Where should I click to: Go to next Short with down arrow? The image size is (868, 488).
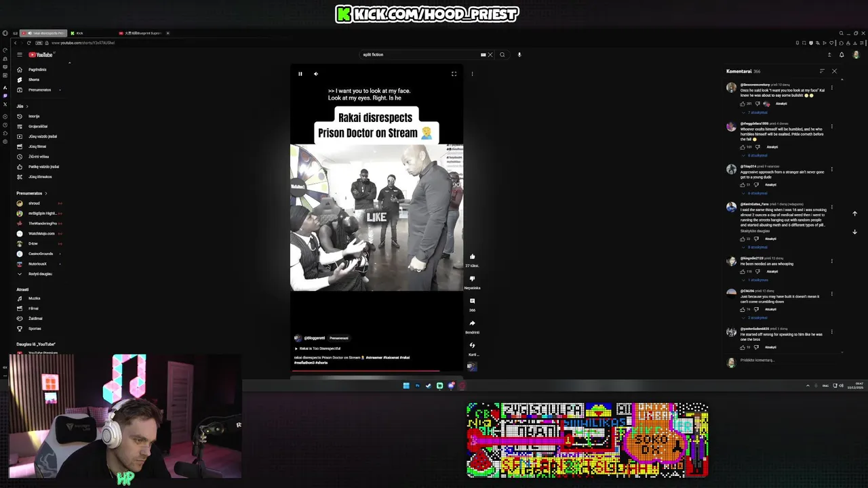point(854,232)
